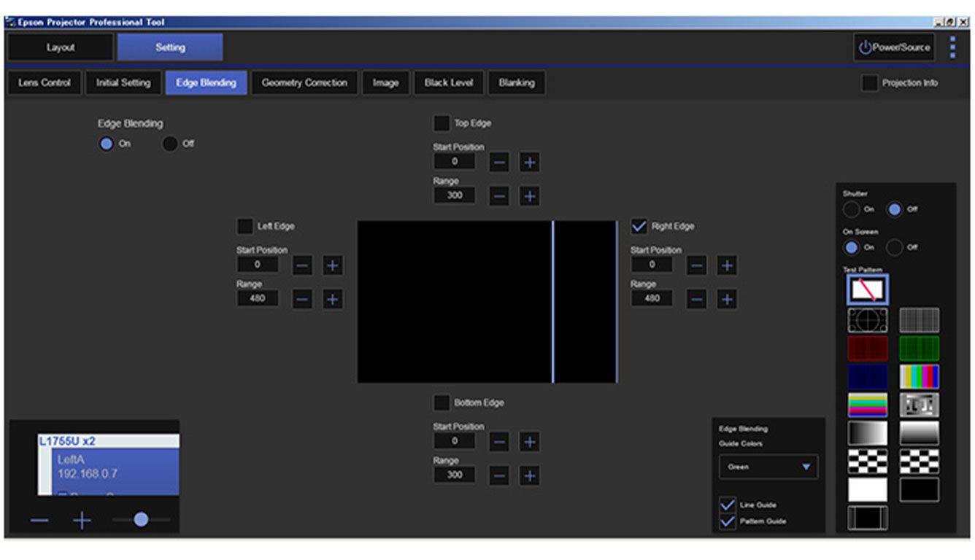
Task: Click the Power/Source button
Action: [x=894, y=47]
